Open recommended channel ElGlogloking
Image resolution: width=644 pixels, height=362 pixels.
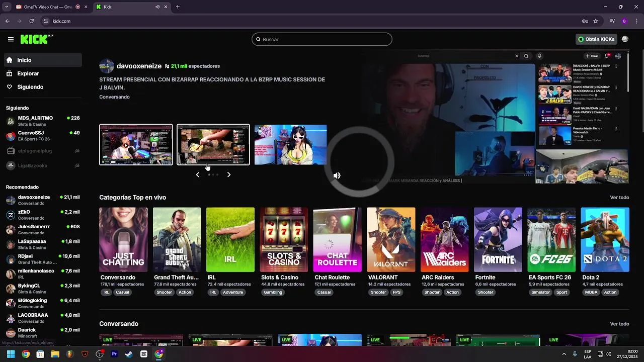[43, 303]
